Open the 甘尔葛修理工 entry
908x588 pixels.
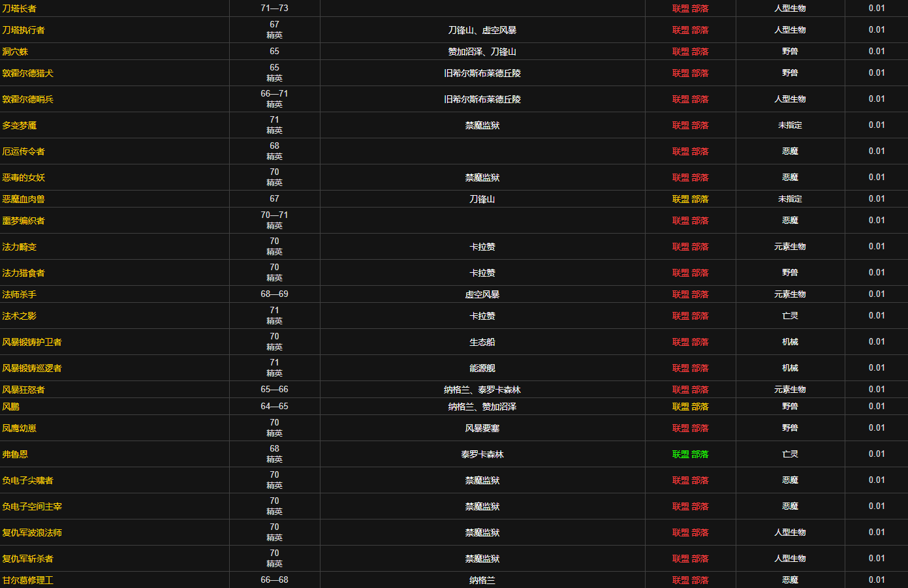click(27, 580)
